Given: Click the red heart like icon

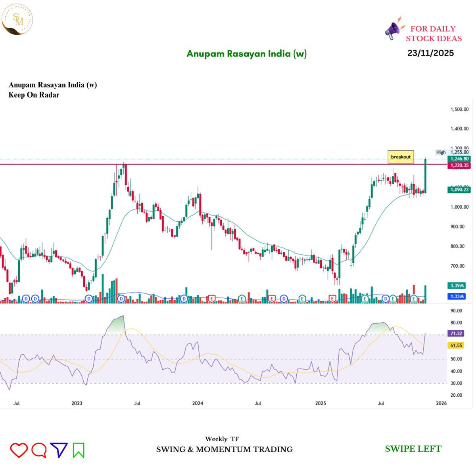Looking at the screenshot, I should (x=19, y=450).
